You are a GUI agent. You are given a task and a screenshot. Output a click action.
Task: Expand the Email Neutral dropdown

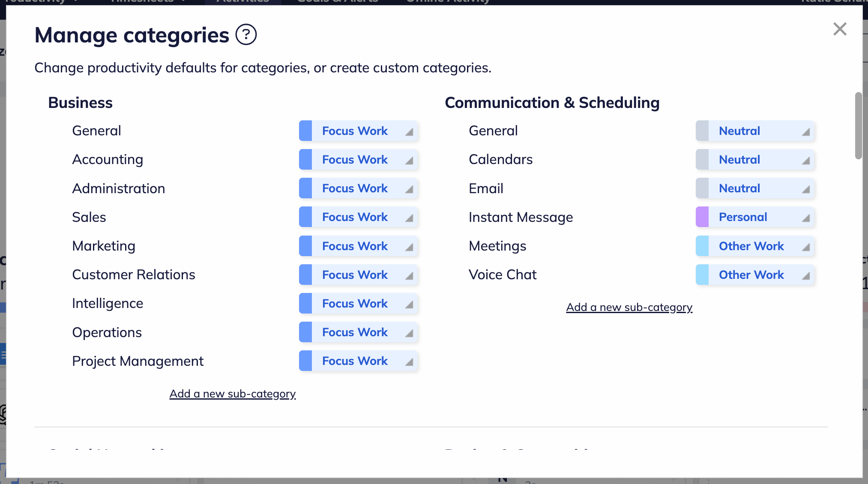tap(755, 188)
